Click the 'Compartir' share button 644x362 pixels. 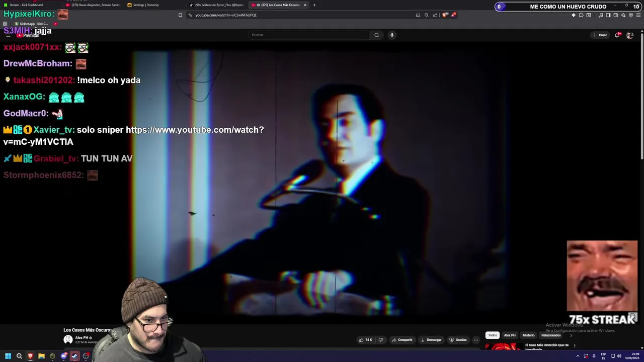click(402, 340)
